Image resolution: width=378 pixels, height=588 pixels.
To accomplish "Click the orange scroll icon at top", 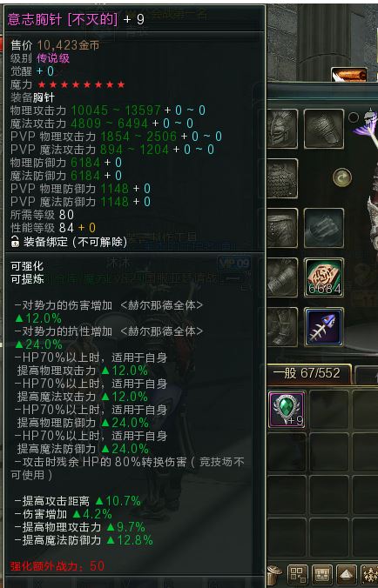I will pyautogui.click(x=349, y=74).
